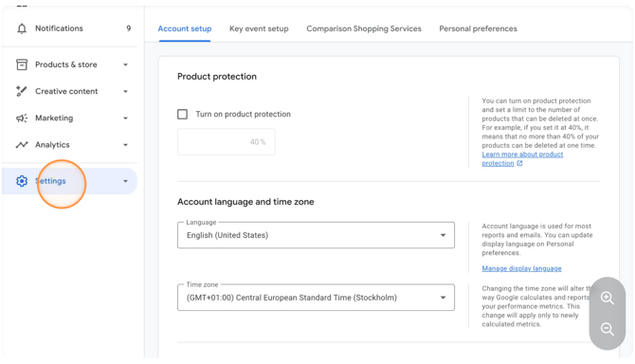Expand the Analytics menu arrow
This screenshot has height=364, width=635.
(x=125, y=145)
